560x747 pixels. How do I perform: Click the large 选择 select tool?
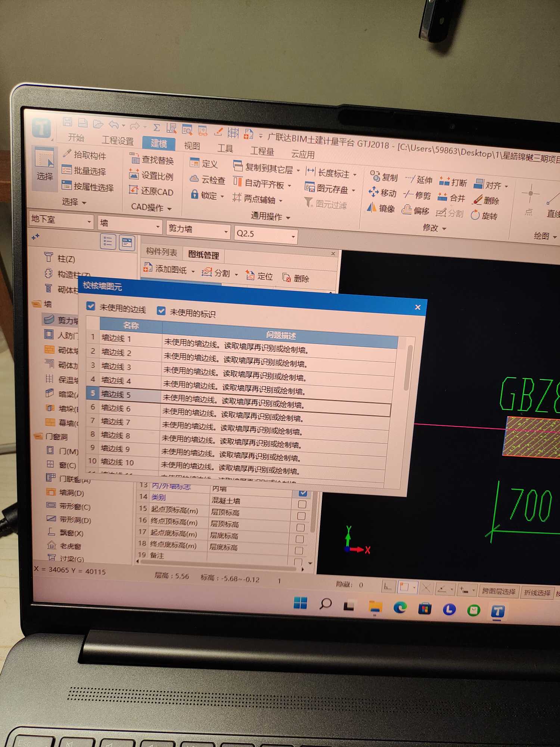tap(44, 168)
